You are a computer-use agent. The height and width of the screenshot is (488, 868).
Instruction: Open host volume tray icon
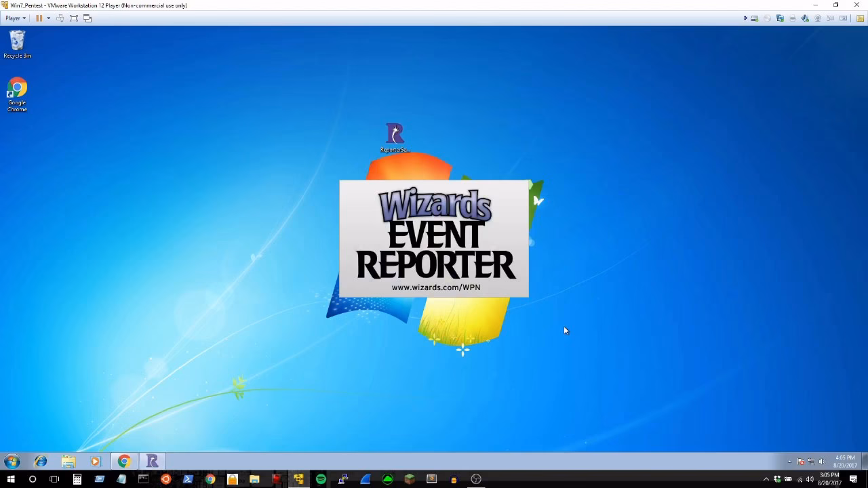click(810, 479)
